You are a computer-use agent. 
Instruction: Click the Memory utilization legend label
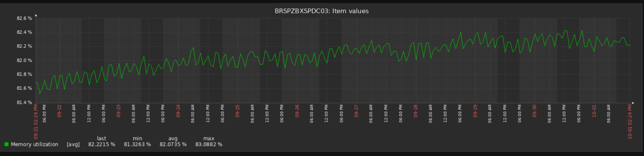coord(35,145)
